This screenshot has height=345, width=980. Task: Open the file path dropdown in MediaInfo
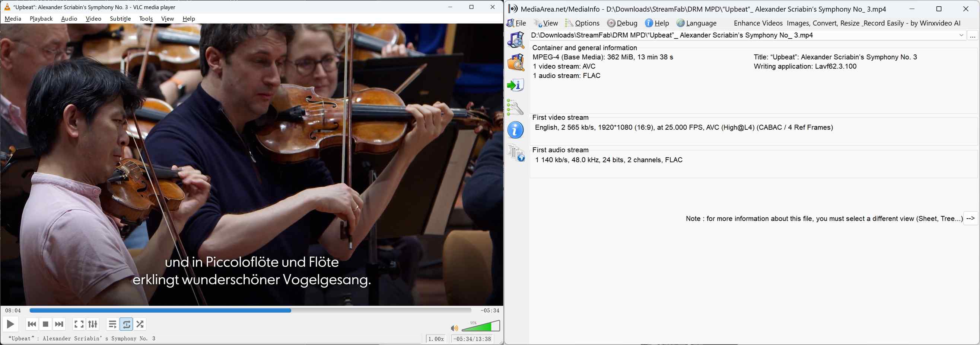pyautogui.click(x=962, y=35)
